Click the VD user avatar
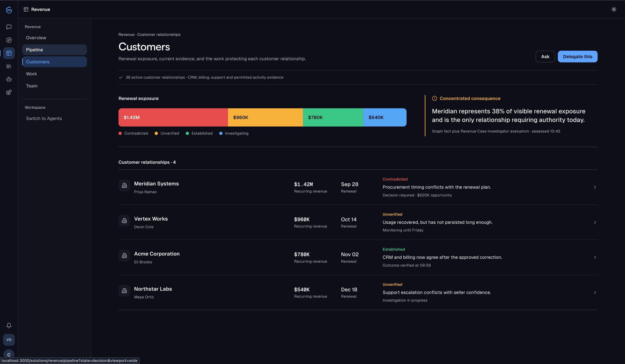Image resolution: width=625 pixels, height=364 pixels. point(9,340)
